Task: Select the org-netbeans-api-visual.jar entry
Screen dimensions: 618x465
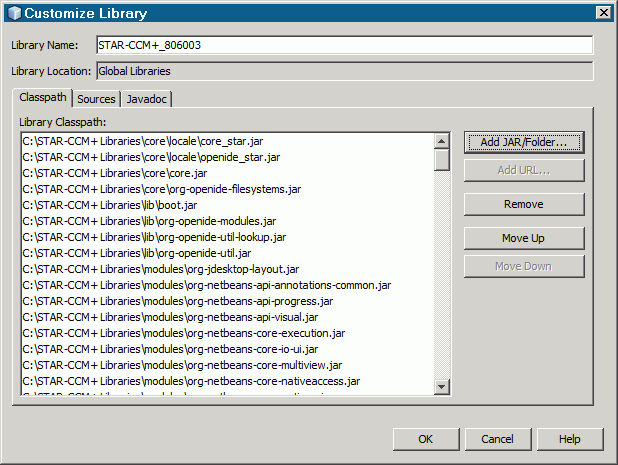Action: [228, 317]
